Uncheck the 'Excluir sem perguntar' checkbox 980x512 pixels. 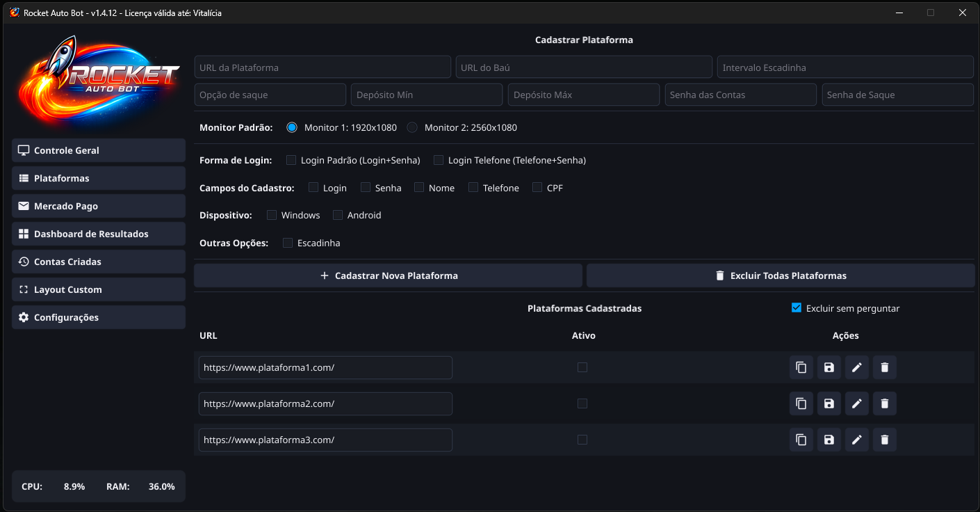(797, 308)
